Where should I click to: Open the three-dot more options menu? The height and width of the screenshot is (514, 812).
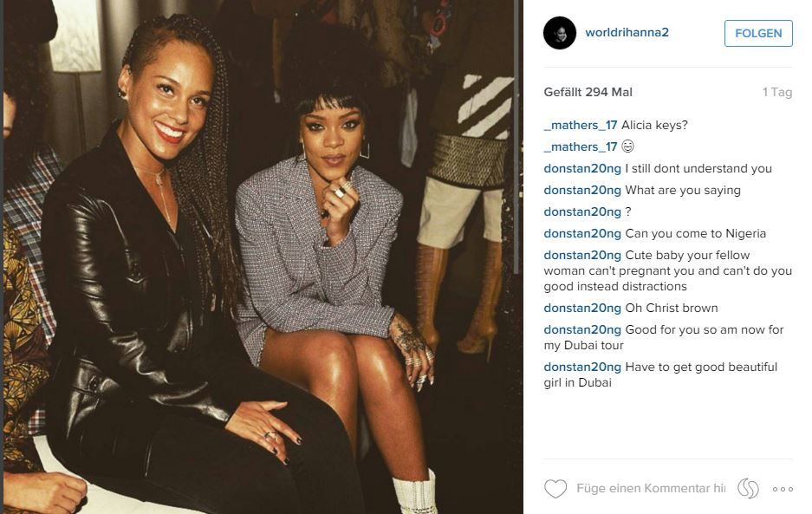[x=783, y=489]
